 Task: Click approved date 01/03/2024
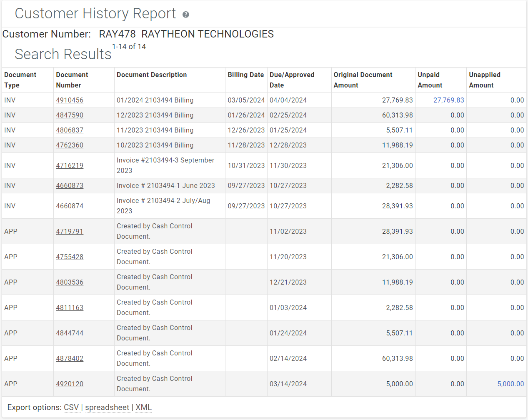(x=288, y=307)
